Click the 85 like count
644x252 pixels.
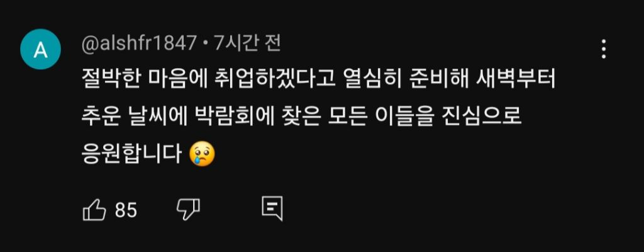pyautogui.click(x=126, y=210)
